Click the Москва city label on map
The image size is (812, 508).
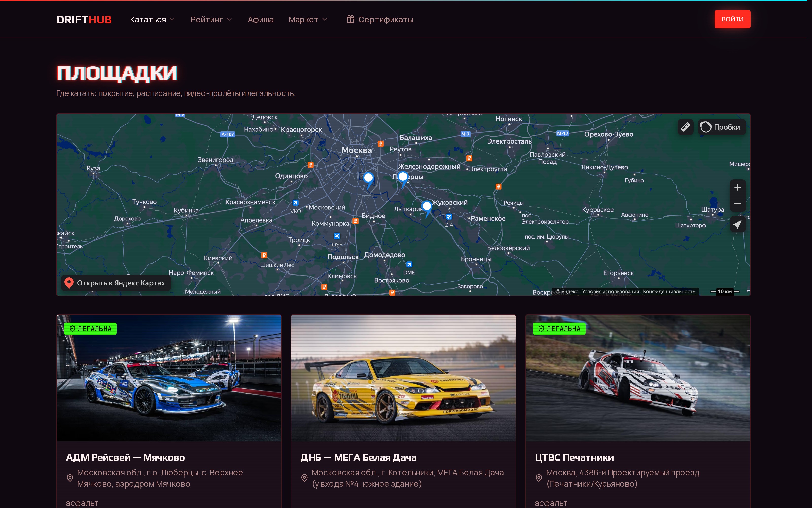point(357,150)
